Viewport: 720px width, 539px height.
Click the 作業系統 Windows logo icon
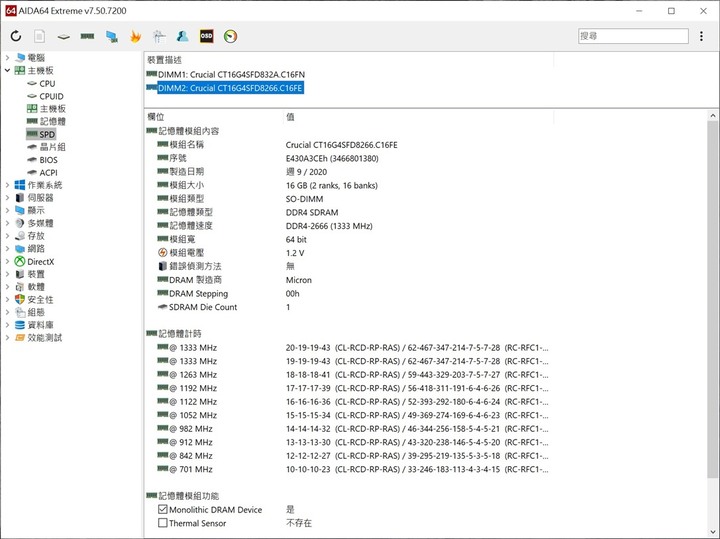coord(20,185)
